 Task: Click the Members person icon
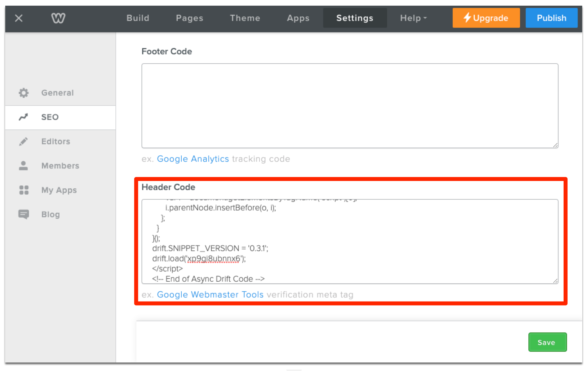tap(24, 166)
